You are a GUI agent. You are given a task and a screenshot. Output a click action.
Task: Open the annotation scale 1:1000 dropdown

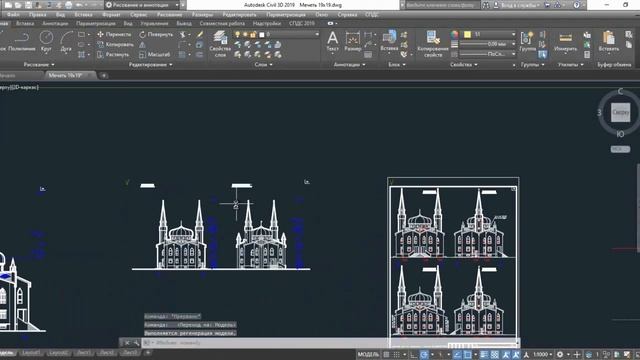(542, 355)
